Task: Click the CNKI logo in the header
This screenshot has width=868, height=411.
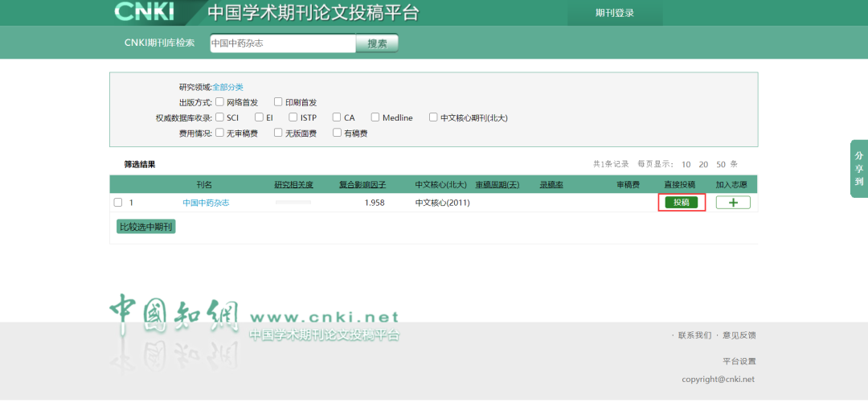Action: [144, 11]
